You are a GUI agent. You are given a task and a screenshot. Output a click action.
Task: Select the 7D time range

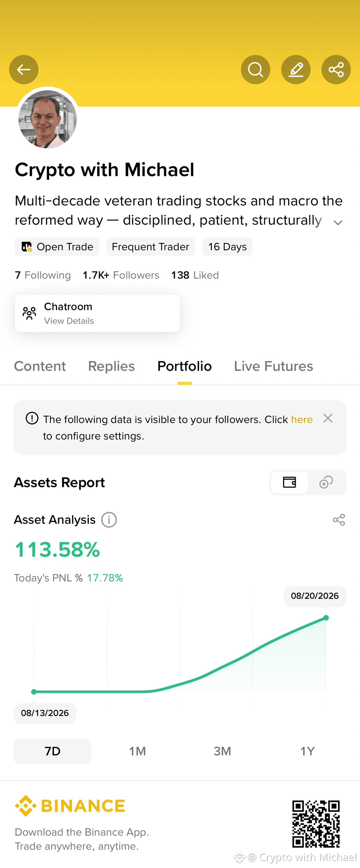(53, 751)
